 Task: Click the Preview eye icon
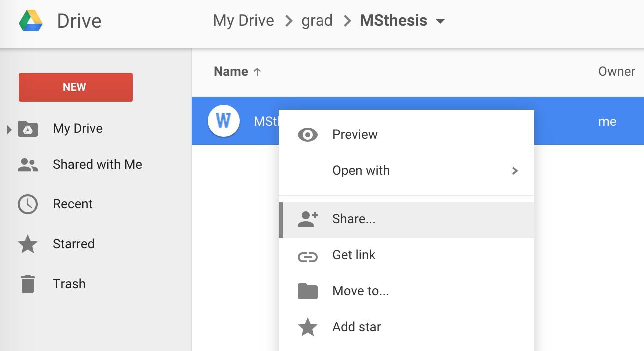pyautogui.click(x=308, y=135)
